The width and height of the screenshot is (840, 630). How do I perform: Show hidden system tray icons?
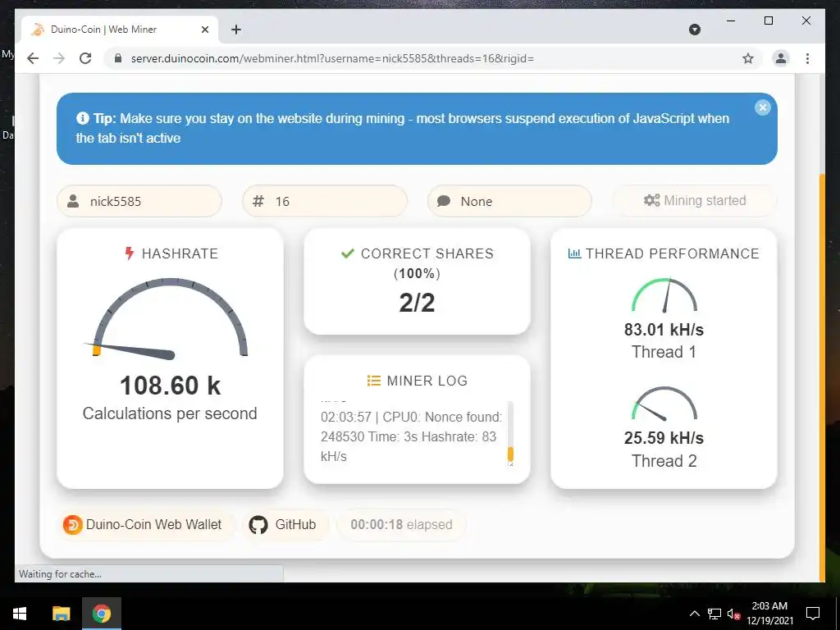coord(694,614)
